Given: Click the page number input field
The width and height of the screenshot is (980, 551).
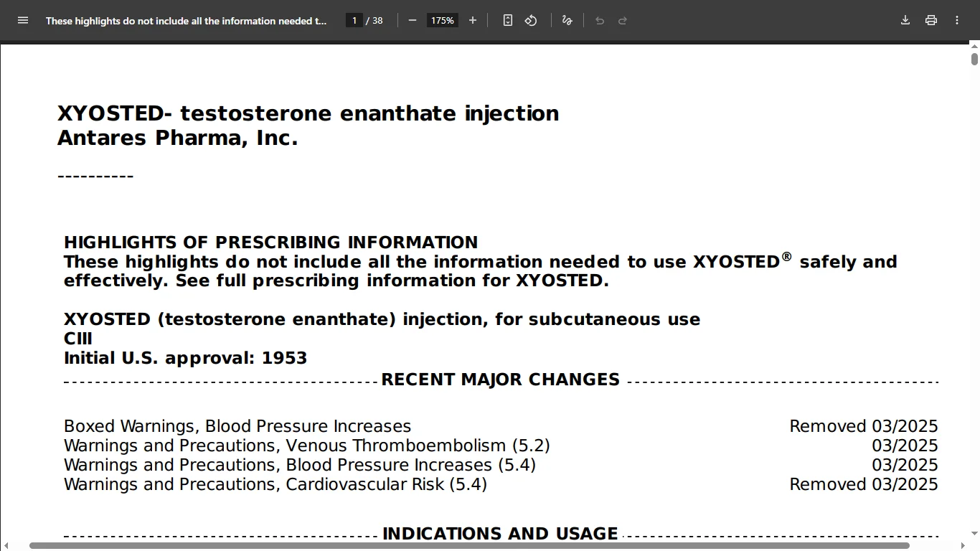Looking at the screenshot, I should pyautogui.click(x=354, y=20).
